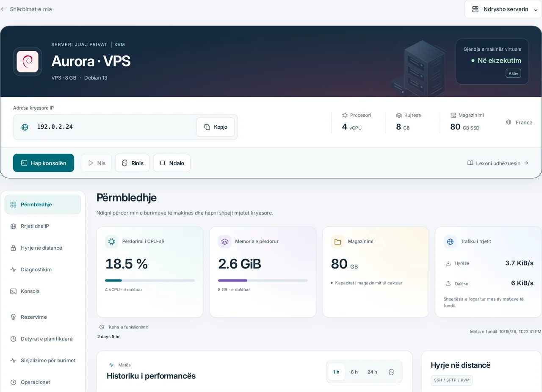Click the CPU chip icon in Përdorimi i CPU-së card
This screenshot has width=542, height=392.
pyautogui.click(x=112, y=242)
